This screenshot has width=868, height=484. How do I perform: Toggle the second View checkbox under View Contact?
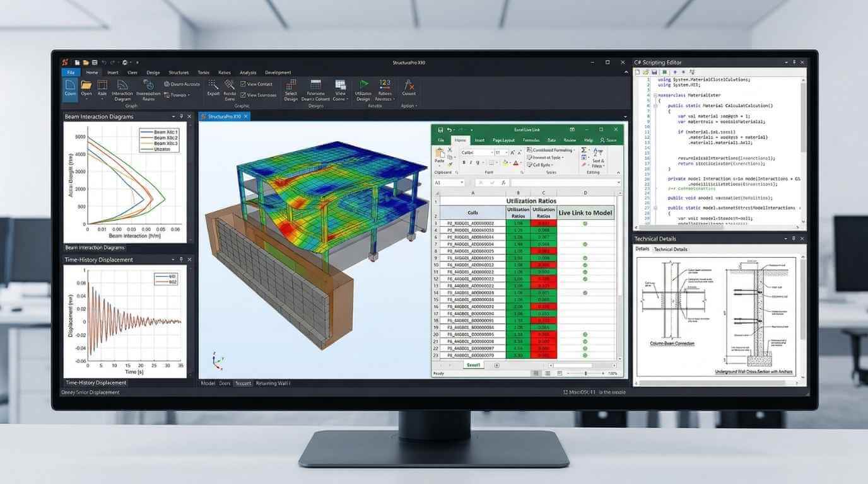pyautogui.click(x=243, y=95)
